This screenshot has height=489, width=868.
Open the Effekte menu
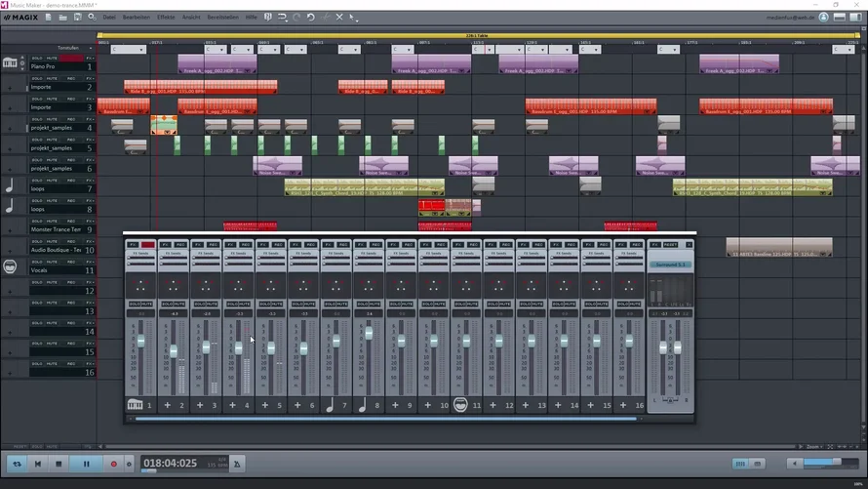pos(167,17)
